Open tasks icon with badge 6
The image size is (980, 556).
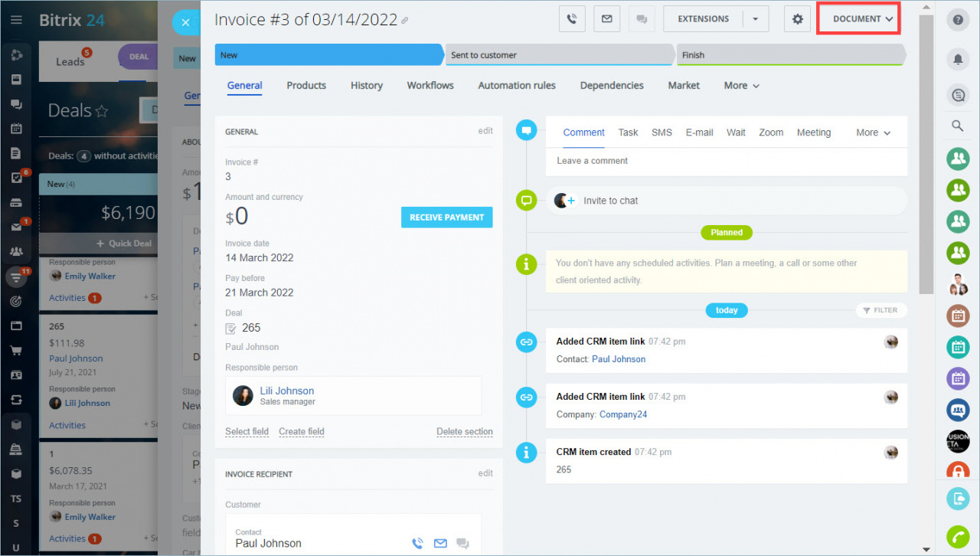pos(16,178)
